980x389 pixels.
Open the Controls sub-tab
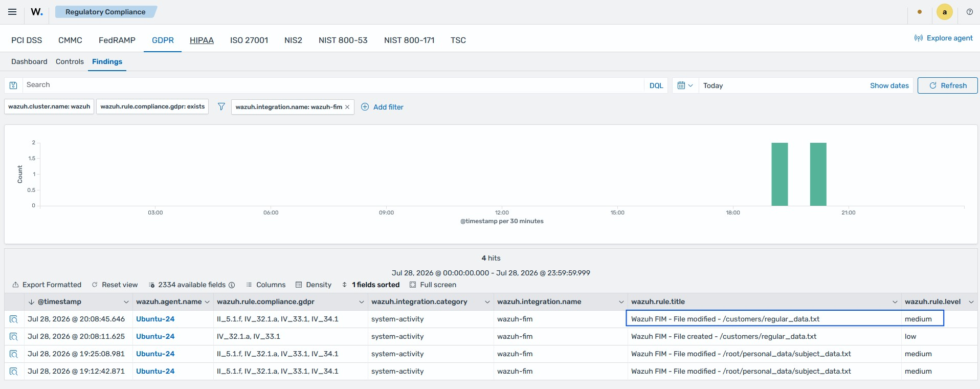coord(70,61)
